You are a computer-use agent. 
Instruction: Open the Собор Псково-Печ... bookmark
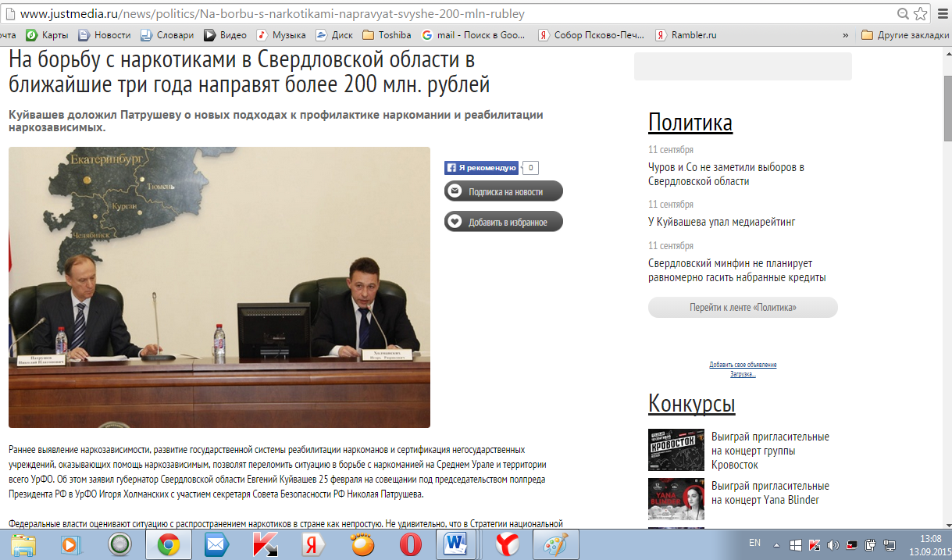click(592, 35)
